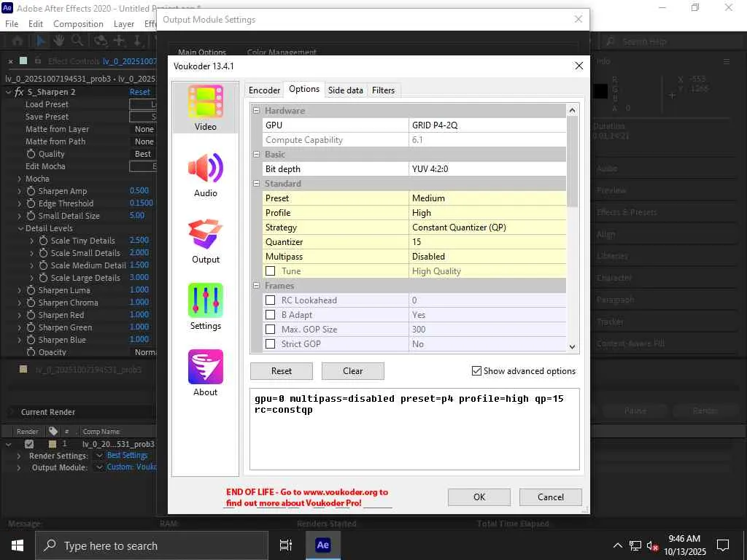Enable the B Adapt checkbox
747x560 pixels.
coord(270,315)
